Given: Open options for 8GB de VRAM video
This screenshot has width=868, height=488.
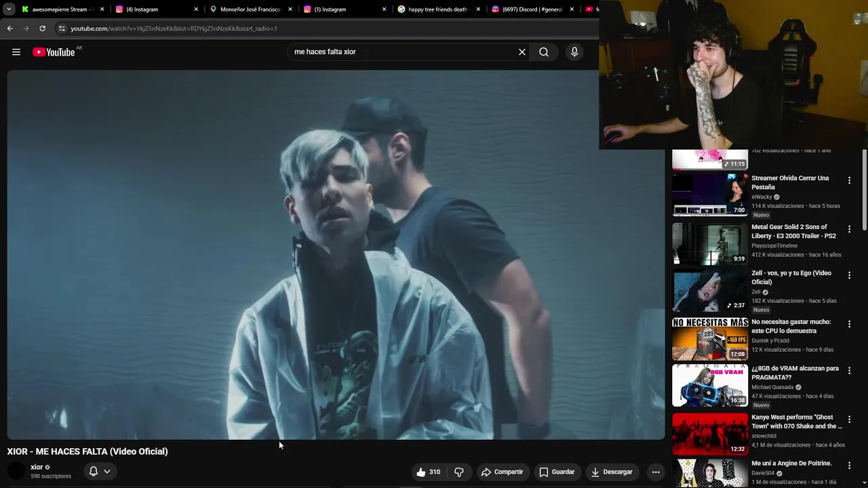Looking at the screenshot, I should [x=849, y=371].
